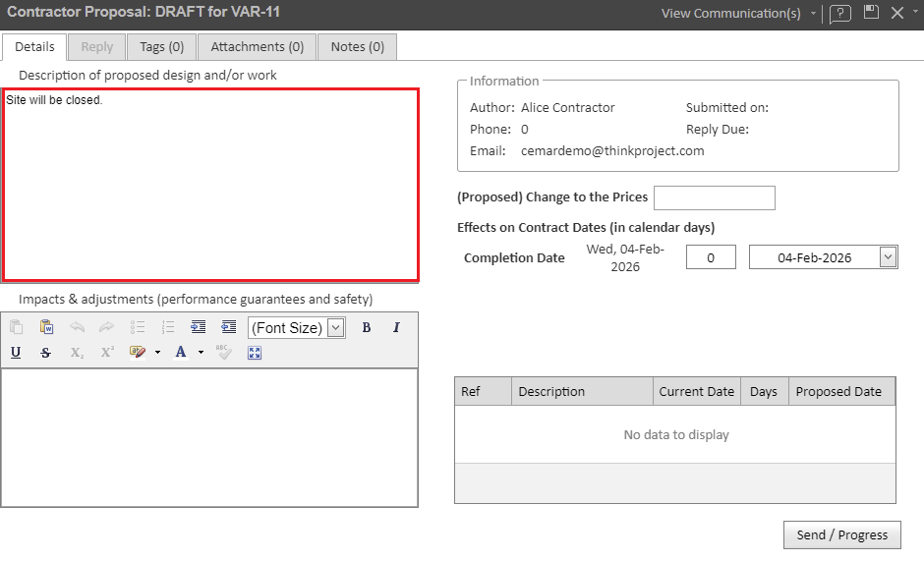Pick the font color A swatch

coord(181,353)
